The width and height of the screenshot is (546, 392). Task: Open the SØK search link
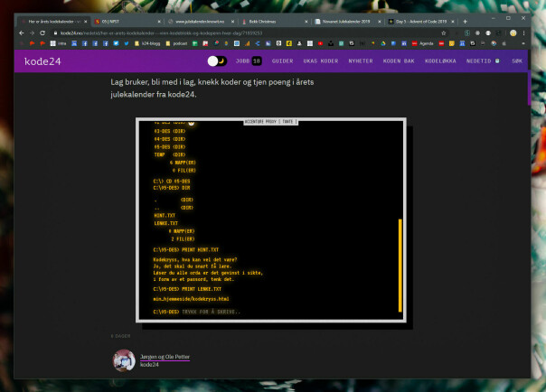click(x=517, y=61)
